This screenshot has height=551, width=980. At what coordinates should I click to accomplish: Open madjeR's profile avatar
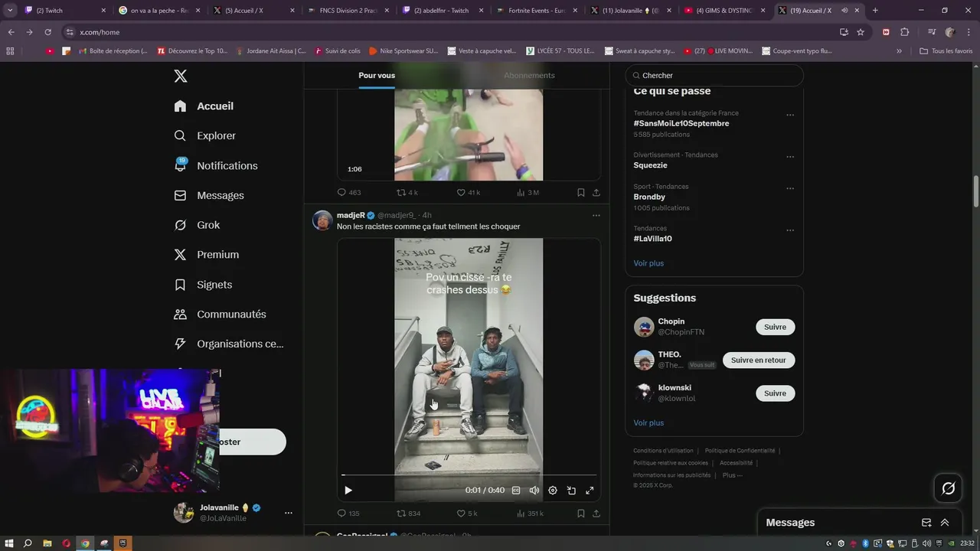pyautogui.click(x=322, y=220)
